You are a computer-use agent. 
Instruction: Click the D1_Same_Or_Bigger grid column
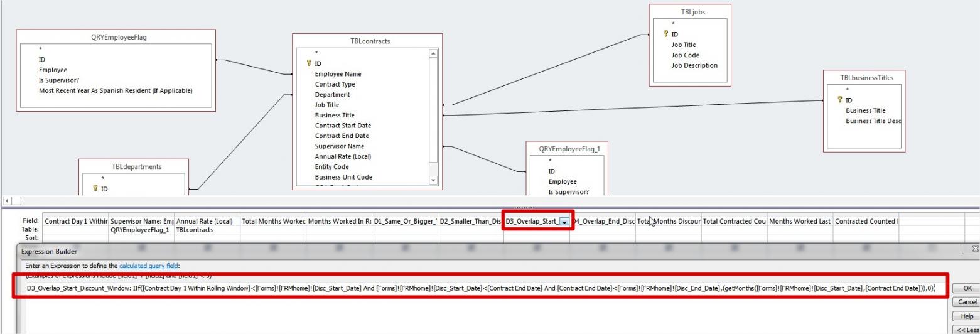tap(405, 221)
